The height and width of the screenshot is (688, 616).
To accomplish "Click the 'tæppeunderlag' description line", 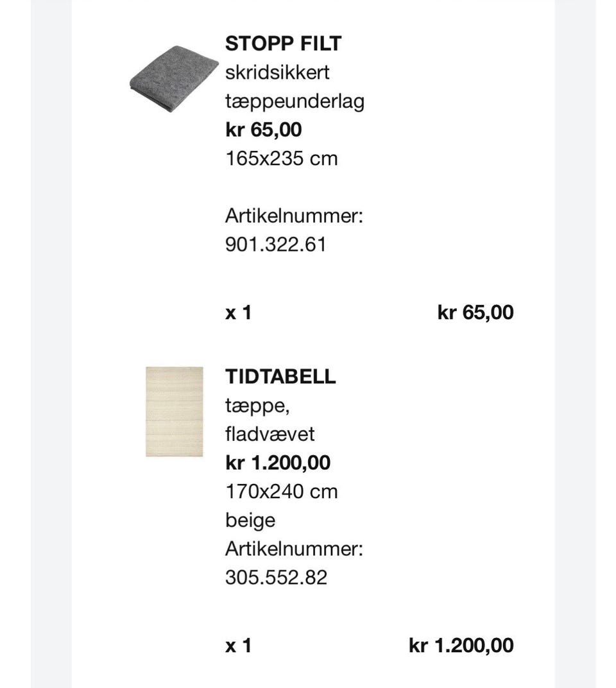I will (x=295, y=101).
